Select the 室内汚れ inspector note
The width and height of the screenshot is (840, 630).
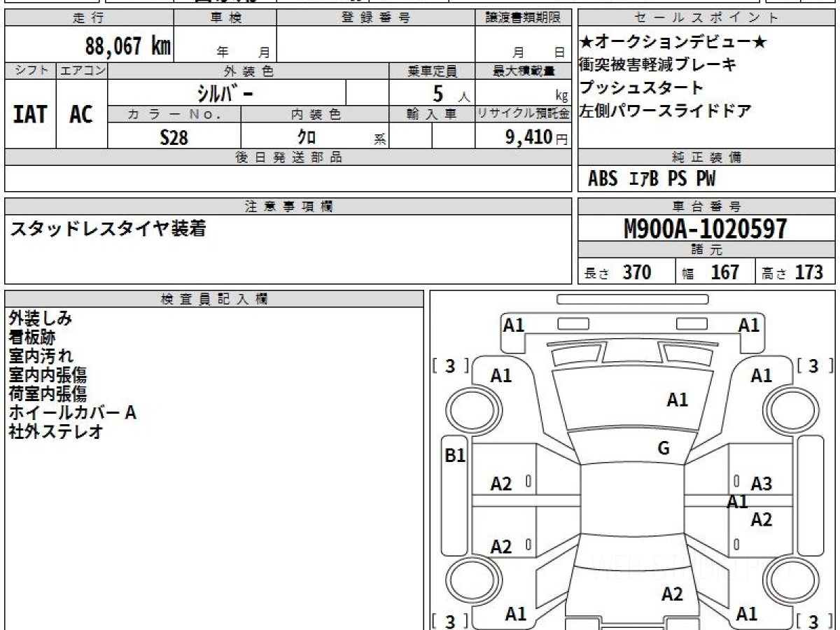tap(41, 356)
